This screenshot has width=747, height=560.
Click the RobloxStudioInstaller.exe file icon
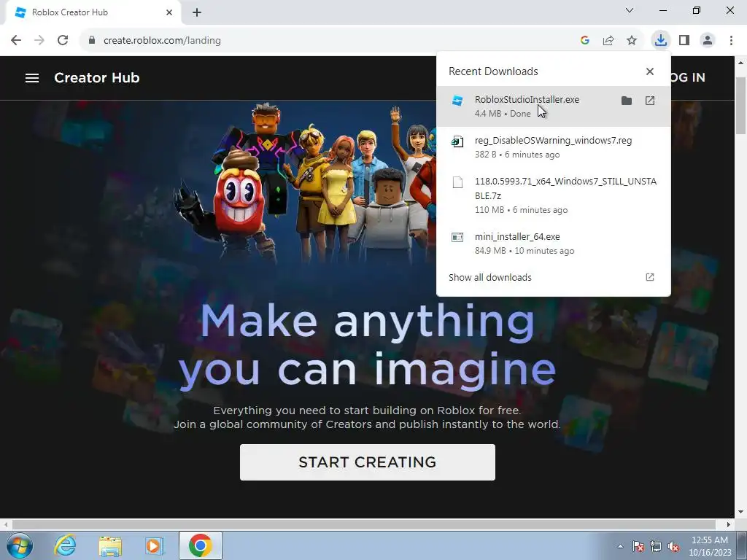pos(457,101)
